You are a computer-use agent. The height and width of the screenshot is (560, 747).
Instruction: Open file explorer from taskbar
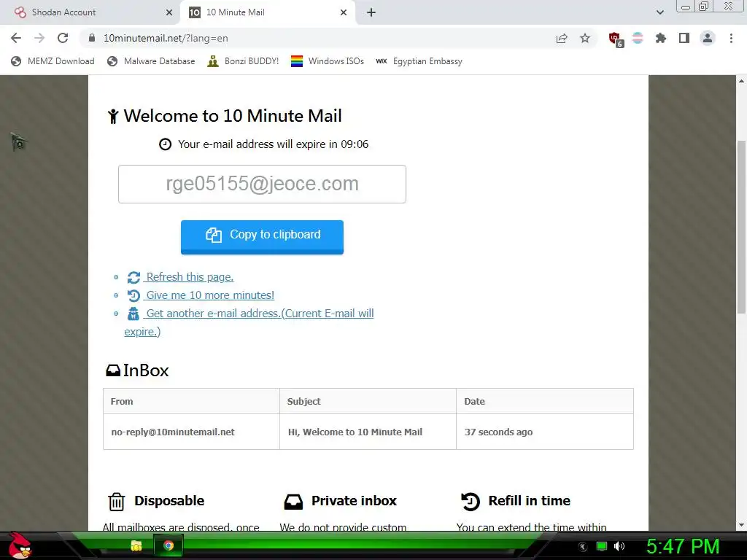136,545
